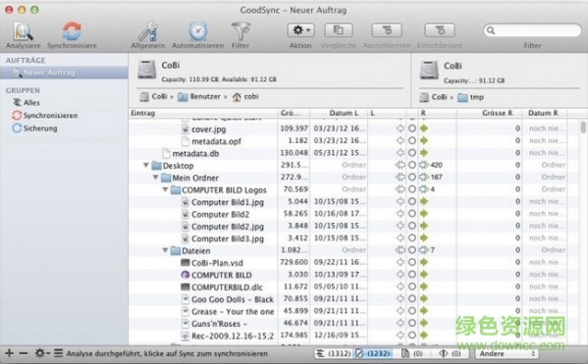The height and width of the screenshot is (364, 588).
Task: Select Neuer Auftrag in sidebar
Action: click(x=64, y=73)
